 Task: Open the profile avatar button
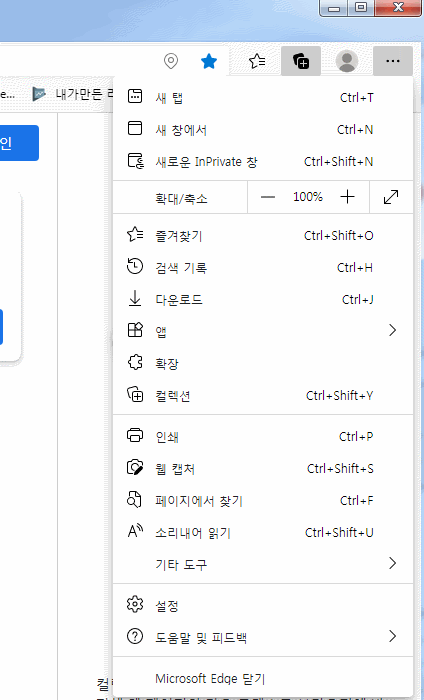click(x=347, y=61)
